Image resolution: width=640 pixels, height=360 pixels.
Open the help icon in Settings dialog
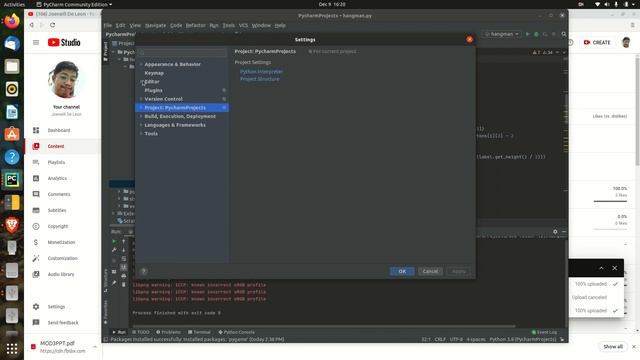[x=143, y=271]
